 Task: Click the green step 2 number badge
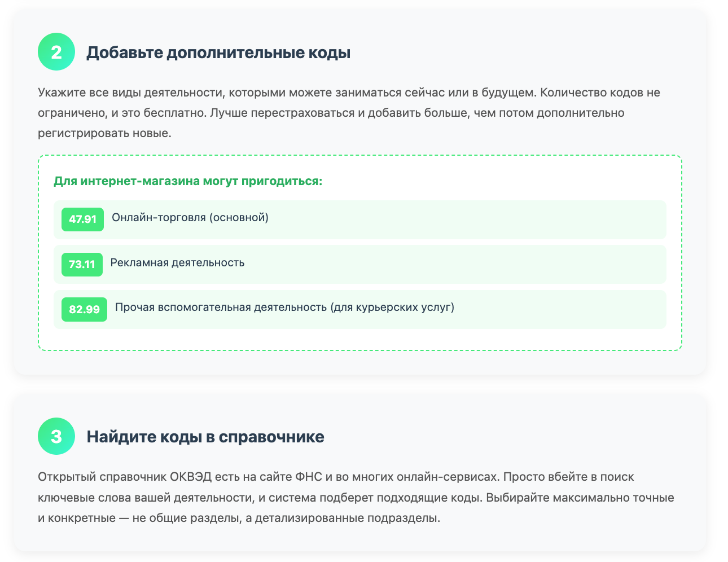point(56,52)
